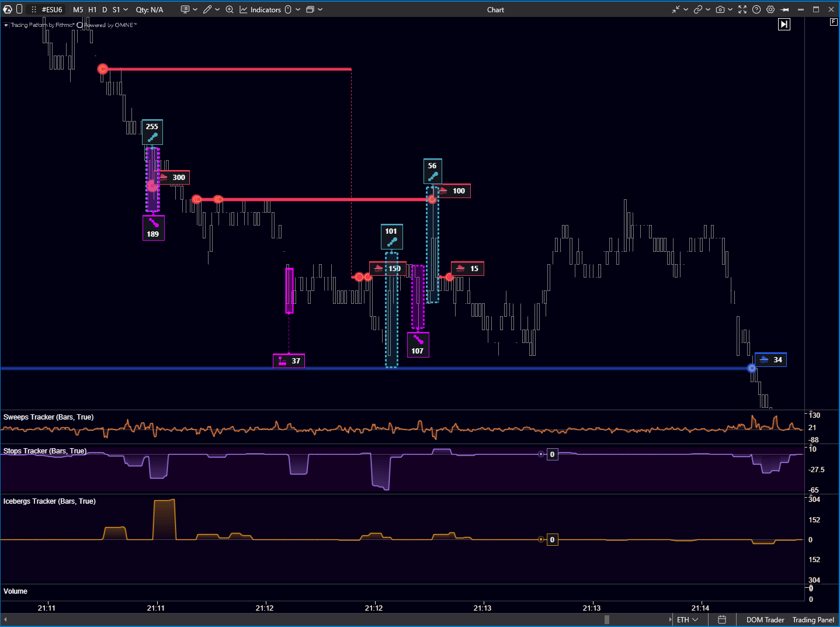Click the arrow icon beside Trading Platform text
Viewport: 840px width, 627px height.
pos(6,25)
